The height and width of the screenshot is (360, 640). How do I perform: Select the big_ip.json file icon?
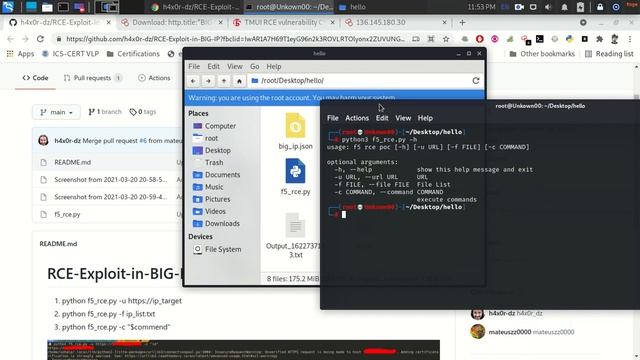coord(295,126)
